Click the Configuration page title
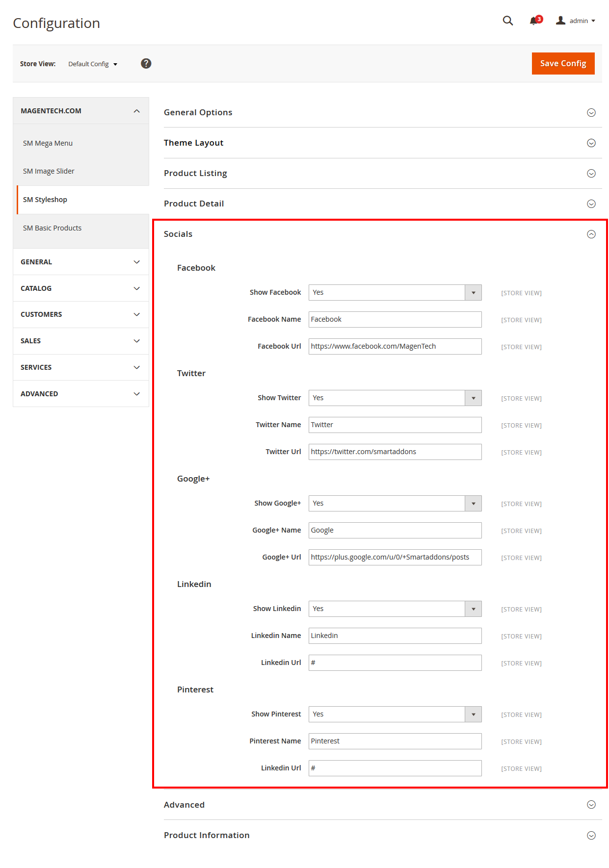The height and width of the screenshot is (868, 609). pos(56,23)
